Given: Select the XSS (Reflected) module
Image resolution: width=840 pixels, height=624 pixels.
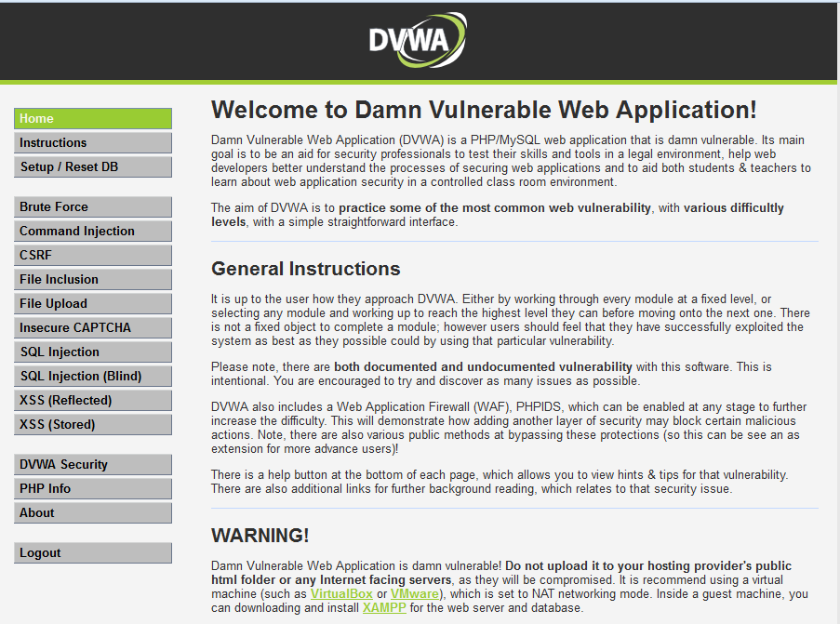Looking at the screenshot, I should [x=93, y=400].
